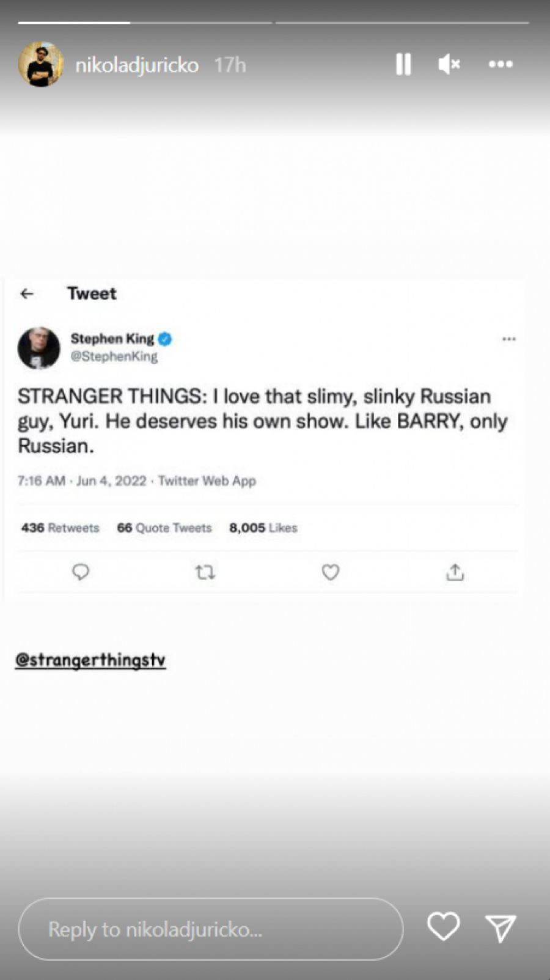The image size is (550, 980).
Task: Open story options three-dot menu
Action: click(501, 64)
